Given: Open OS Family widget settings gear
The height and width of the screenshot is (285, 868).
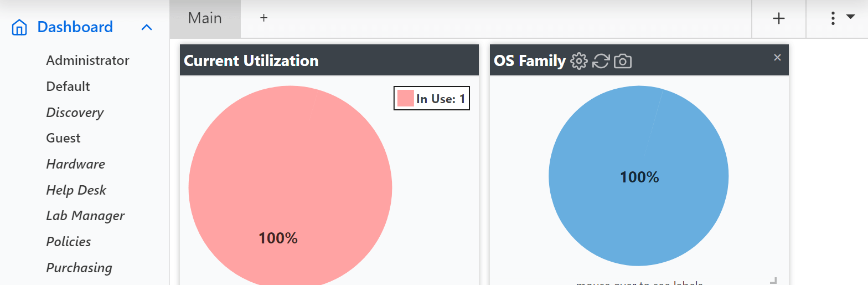Looking at the screenshot, I should 579,61.
